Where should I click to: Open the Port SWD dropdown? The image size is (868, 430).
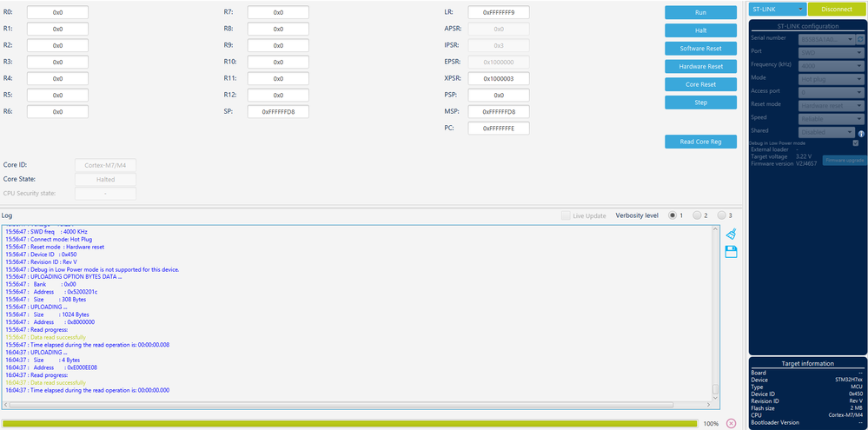click(x=832, y=53)
